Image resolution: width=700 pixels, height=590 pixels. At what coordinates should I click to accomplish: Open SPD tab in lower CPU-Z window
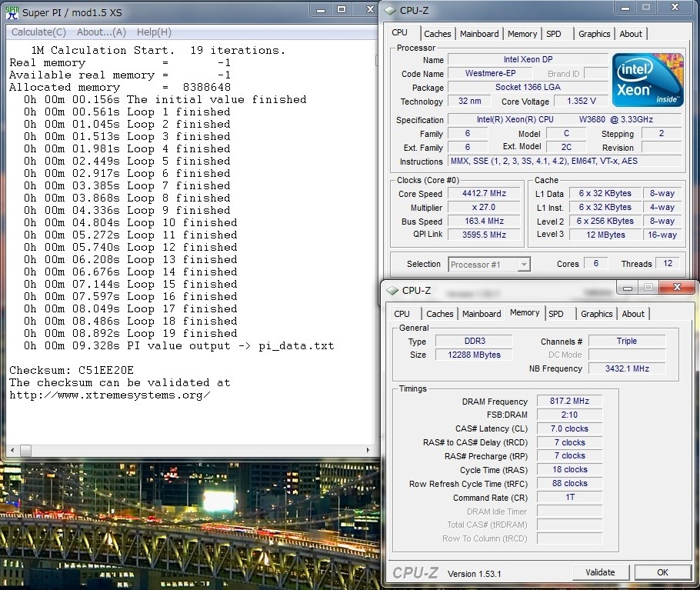(x=556, y=314)
